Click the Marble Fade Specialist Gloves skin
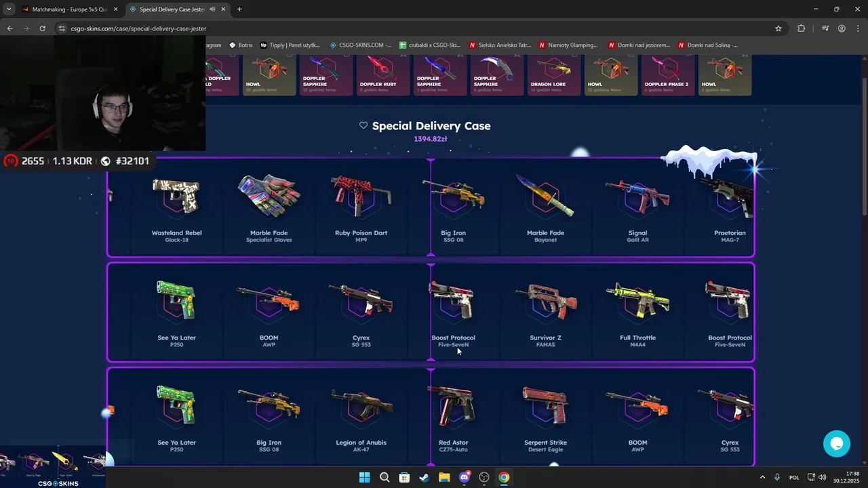This screenshot has width=868, height=488. pyautogui.click(x=269, y=208)
